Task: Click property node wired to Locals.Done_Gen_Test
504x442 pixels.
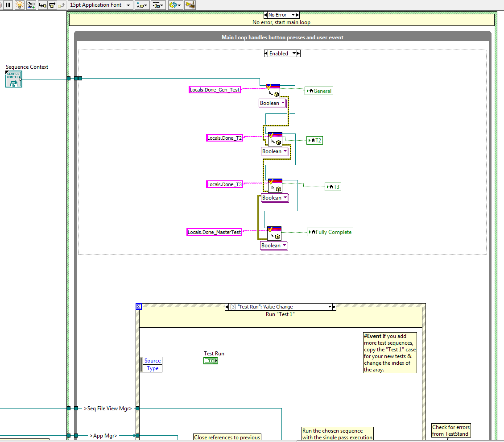Action: point(273,91)
